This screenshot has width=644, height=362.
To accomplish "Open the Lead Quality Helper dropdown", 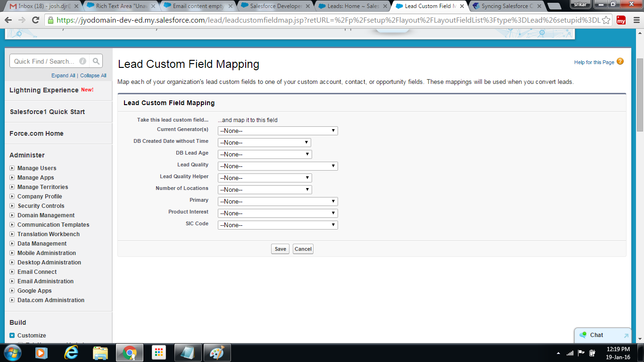I will tap(264, 178).
